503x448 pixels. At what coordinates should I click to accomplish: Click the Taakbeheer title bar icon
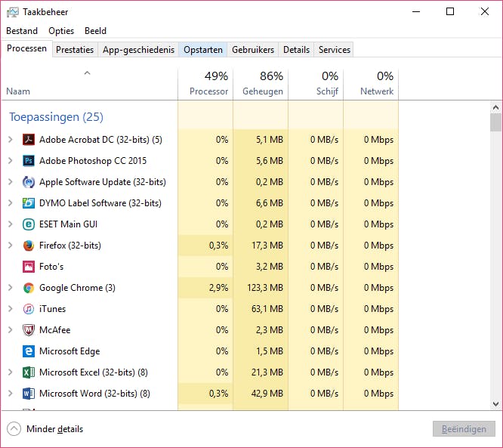(13, 12)
